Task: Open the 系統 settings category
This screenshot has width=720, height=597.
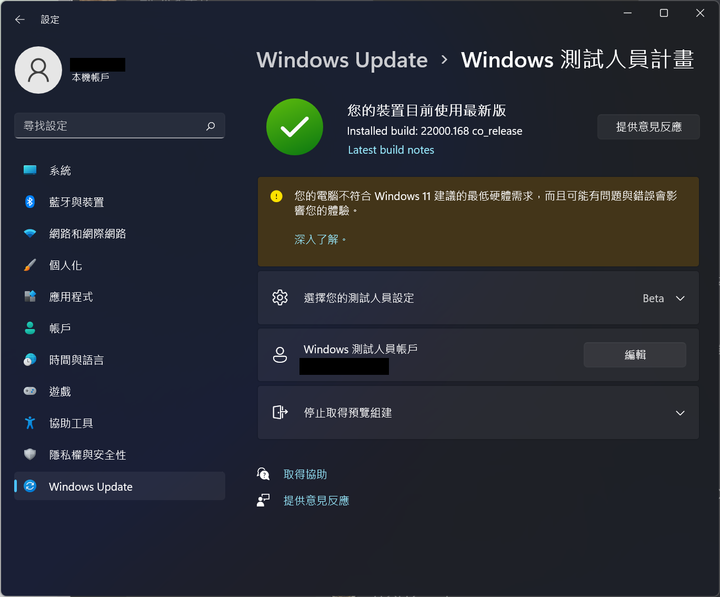Action: click(x=119, y=170)
